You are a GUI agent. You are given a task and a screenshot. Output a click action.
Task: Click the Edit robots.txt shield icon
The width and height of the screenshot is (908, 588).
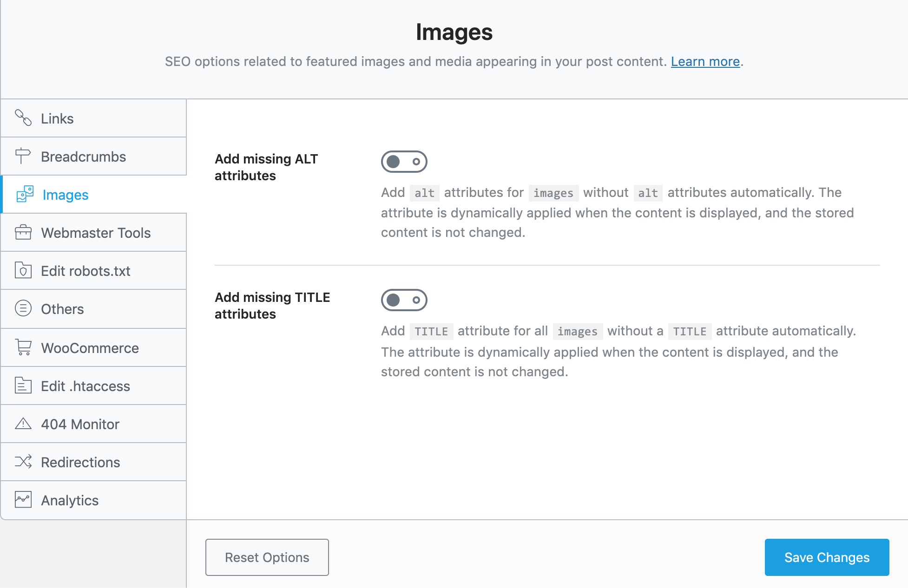(x=23, y=270)
